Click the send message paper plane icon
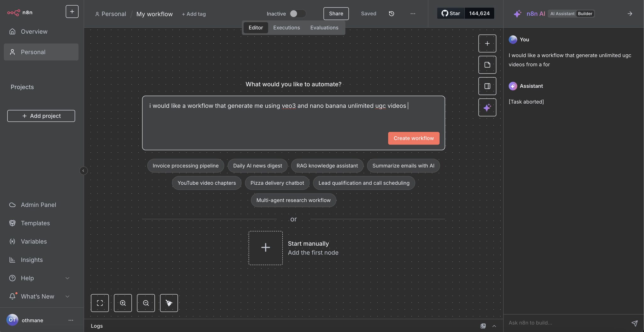The image size is (644, 332). [635, 323]
